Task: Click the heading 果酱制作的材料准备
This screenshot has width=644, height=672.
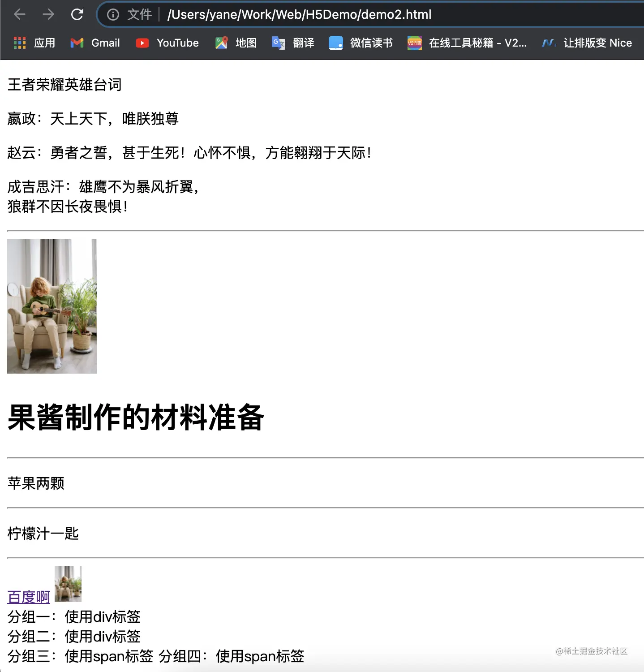Action: (x=136, y=418)
